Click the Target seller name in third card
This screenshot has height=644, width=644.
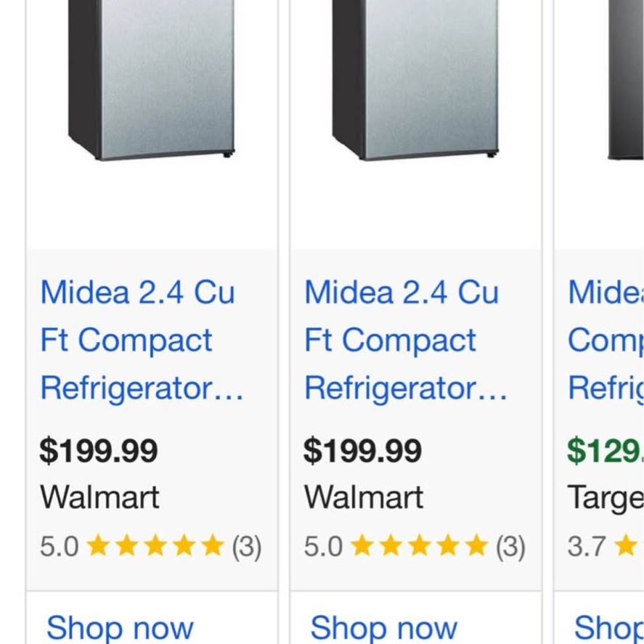(606, 499)
